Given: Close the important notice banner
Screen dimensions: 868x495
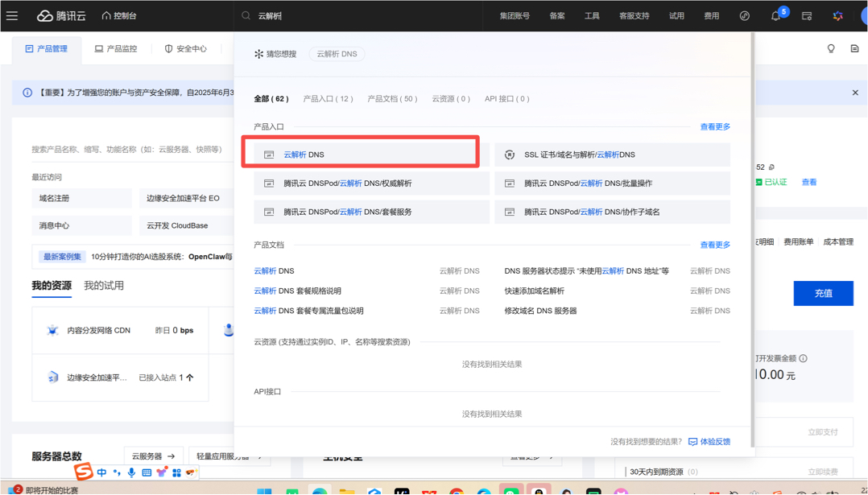Looking at the screenshot, I should point(855,93).
